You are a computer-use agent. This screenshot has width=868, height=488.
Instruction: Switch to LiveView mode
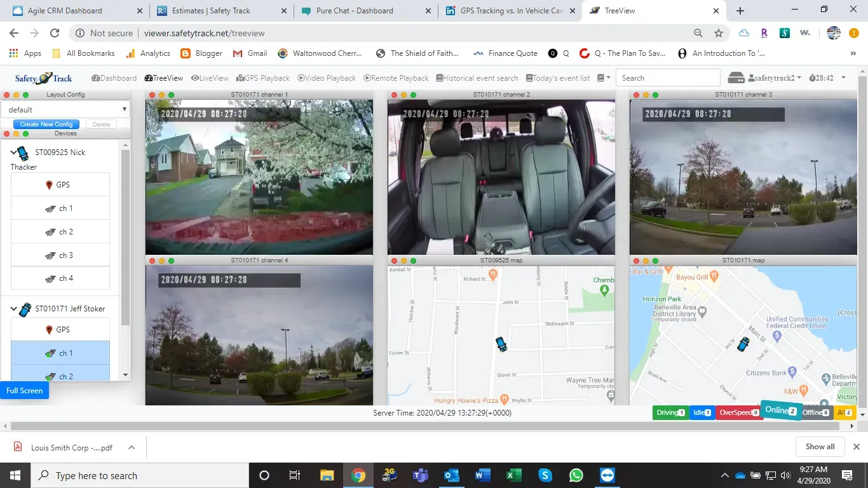click(x=209, y=78)
